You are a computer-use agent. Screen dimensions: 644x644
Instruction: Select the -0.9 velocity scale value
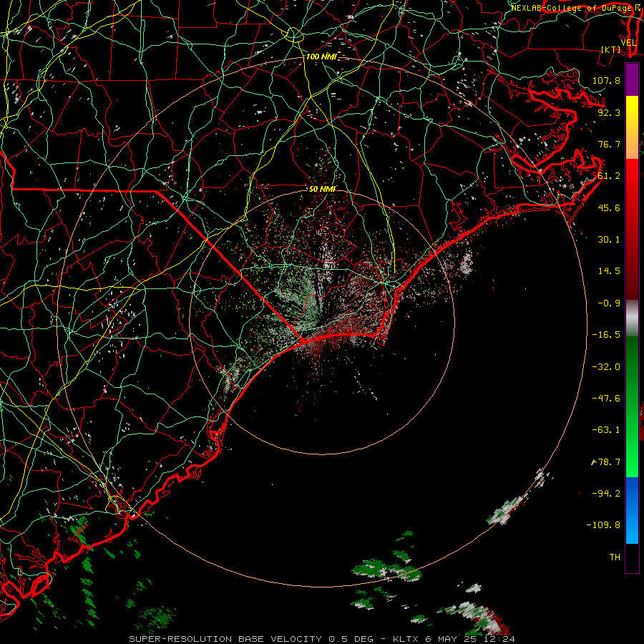point(609,303)
